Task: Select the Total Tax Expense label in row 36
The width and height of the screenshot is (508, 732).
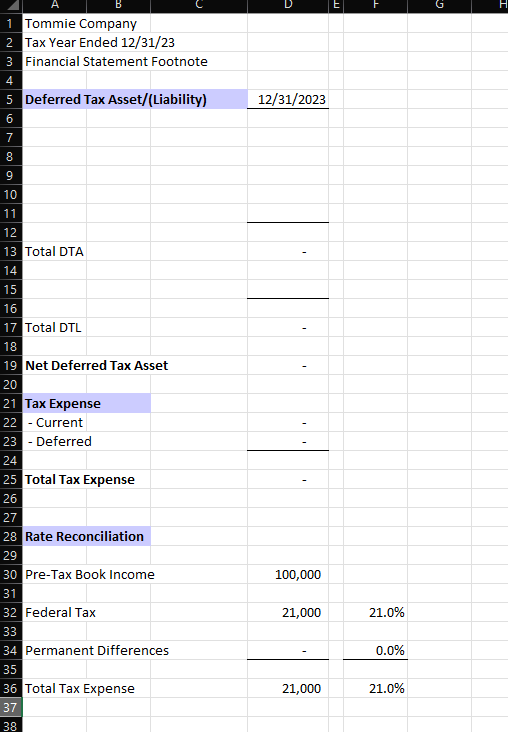Action: [x=80, y=689]
